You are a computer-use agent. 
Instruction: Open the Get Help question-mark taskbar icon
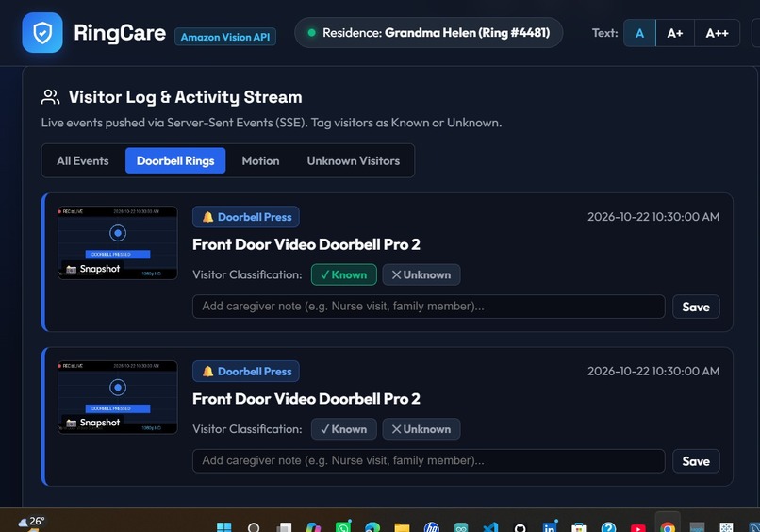pyautogui.click(x=608, y=527)
